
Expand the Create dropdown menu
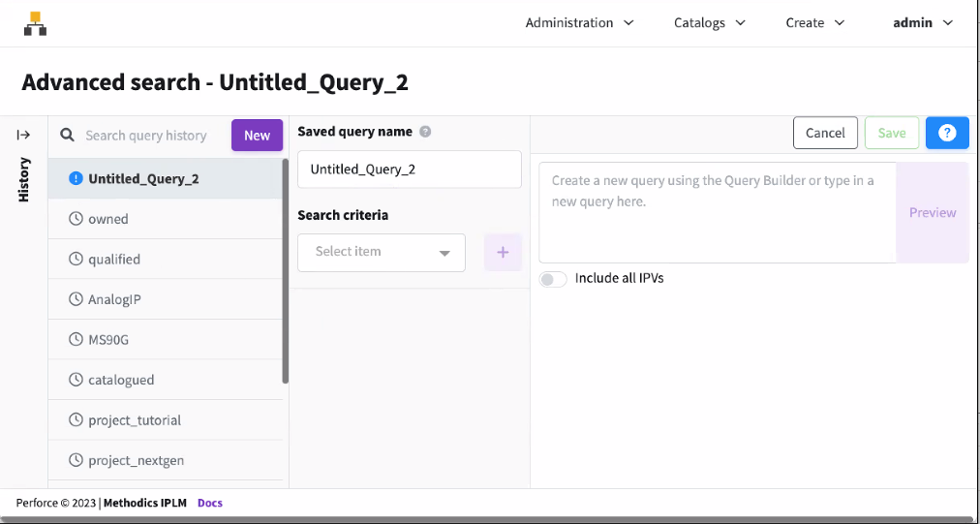point(814,22)
